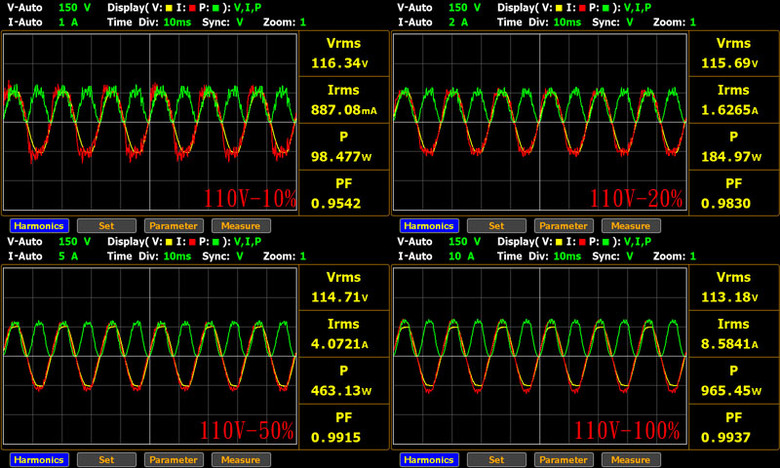Click yellow V swatch above 110V-50% graph
780x468 pixels.
click(x=169, y=242)
